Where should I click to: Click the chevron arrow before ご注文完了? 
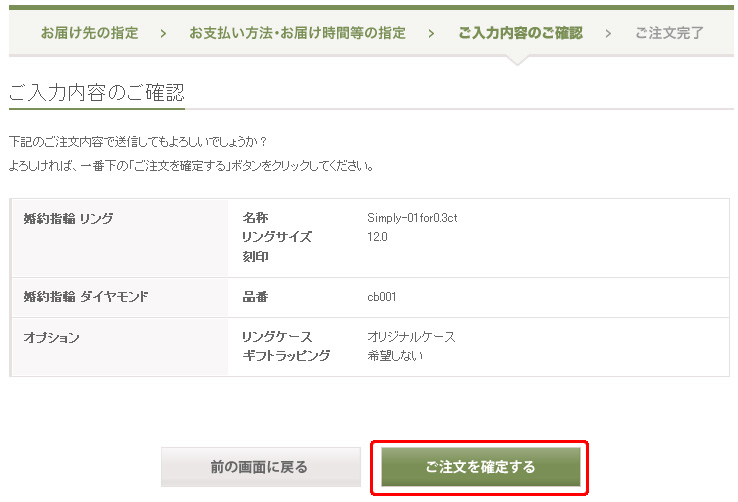[608, 33]
